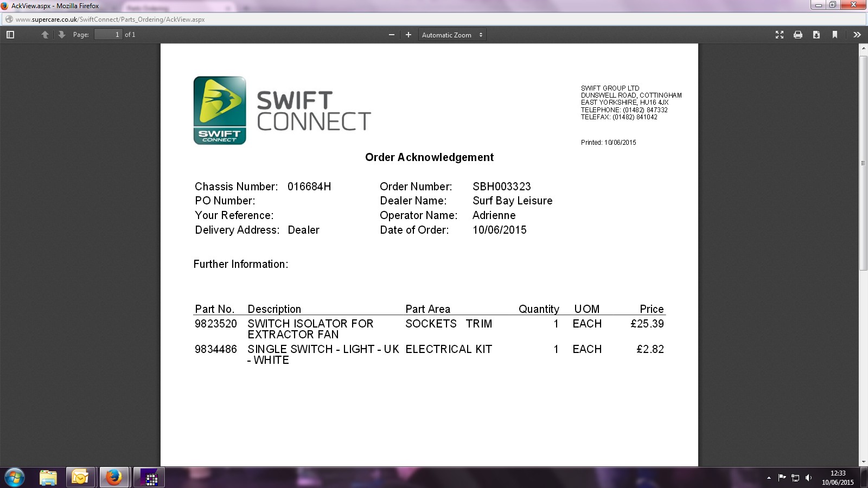Click the Quantity column header
The height and width of the screenshot is (488, 868).
tap(539, 309)
